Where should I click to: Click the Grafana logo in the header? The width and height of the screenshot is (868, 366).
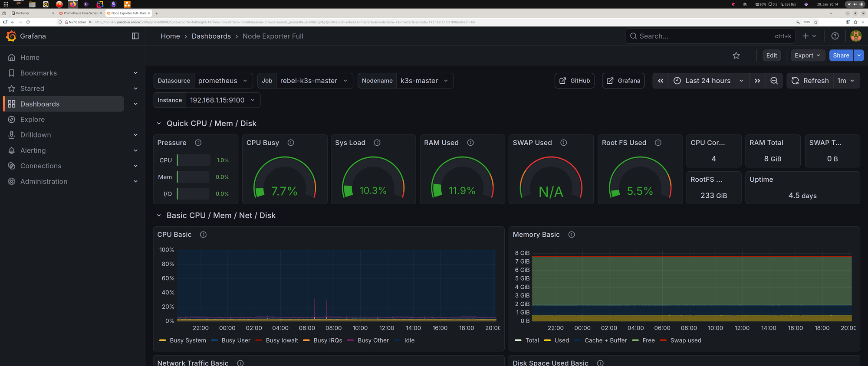click(x=11, y=36)
